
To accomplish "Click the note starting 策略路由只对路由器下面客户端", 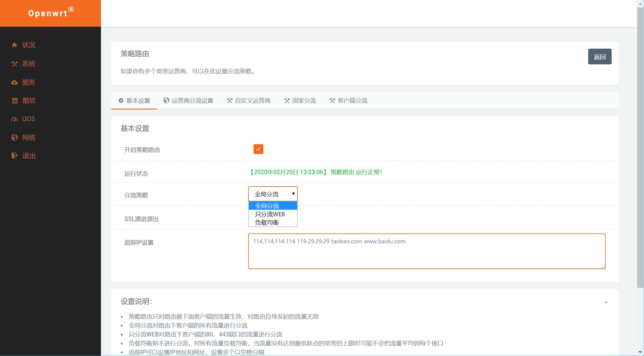I will [x=224, y=317].
